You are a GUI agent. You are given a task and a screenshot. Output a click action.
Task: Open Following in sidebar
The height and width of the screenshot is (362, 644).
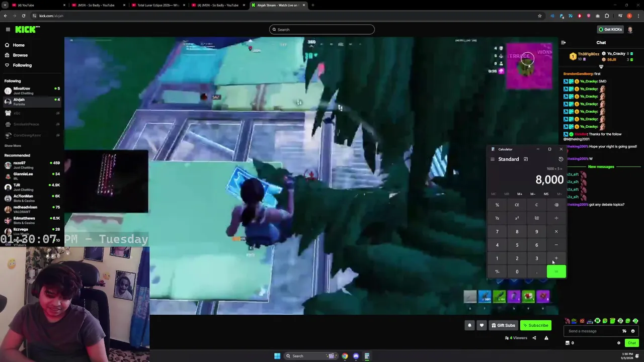point(22,65)
